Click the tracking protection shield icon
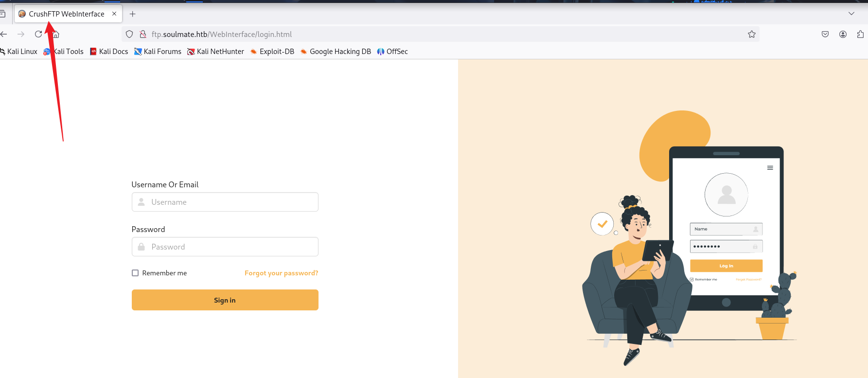868x378 pixels. coord(129,34)
